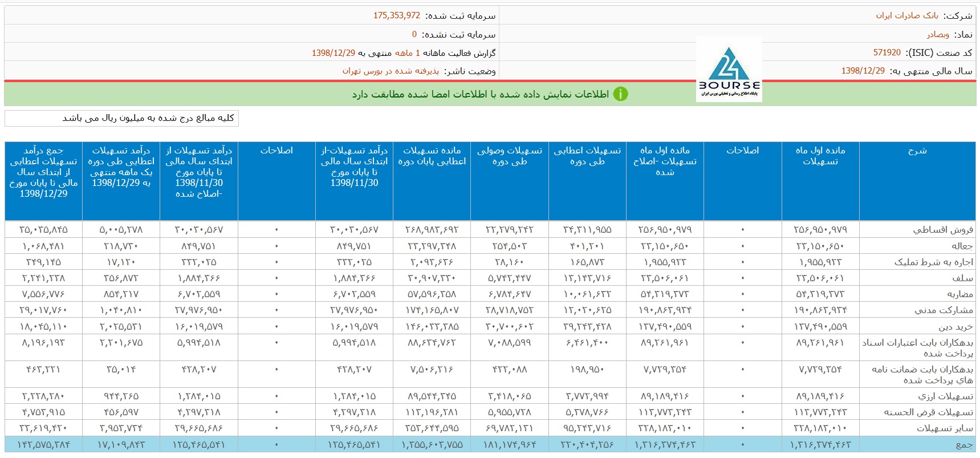Click the Bourse24 logo image

729,70
